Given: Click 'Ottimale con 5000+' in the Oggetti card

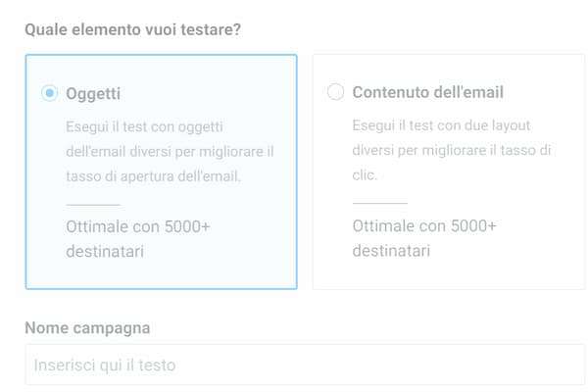Looking at the screenshot, I should pyautogui.click(x=138, y=226).
